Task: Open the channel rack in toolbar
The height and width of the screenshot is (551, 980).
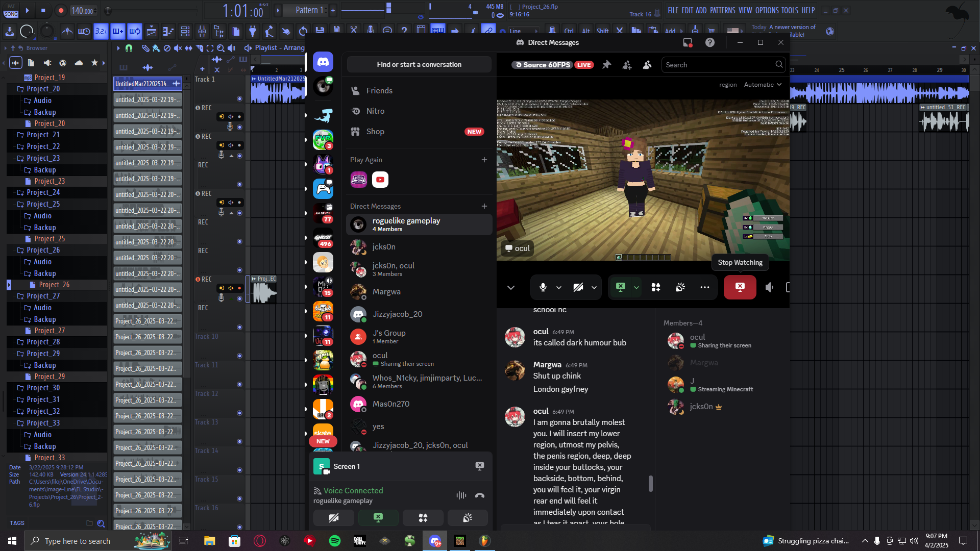Action: point(185,32)
